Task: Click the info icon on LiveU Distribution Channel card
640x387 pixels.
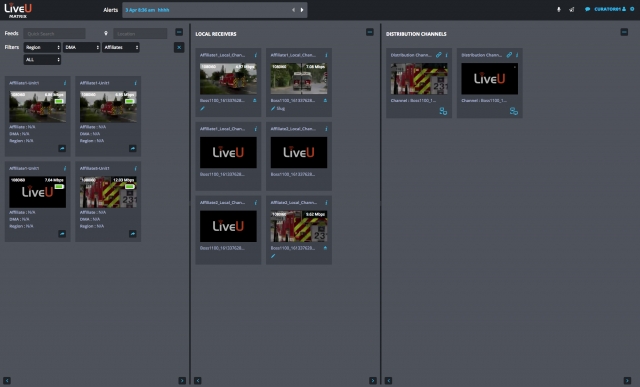Action: click(x=517, y=55)
